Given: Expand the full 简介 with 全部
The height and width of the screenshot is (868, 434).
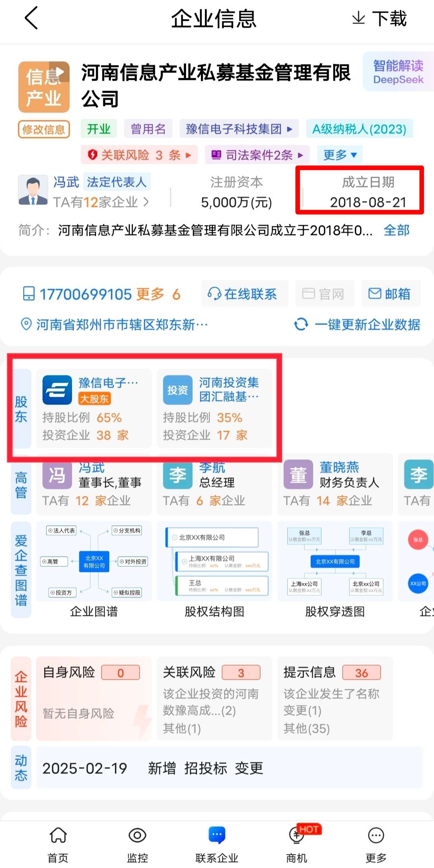Looking at the screenshot, I should click(396, 231).
